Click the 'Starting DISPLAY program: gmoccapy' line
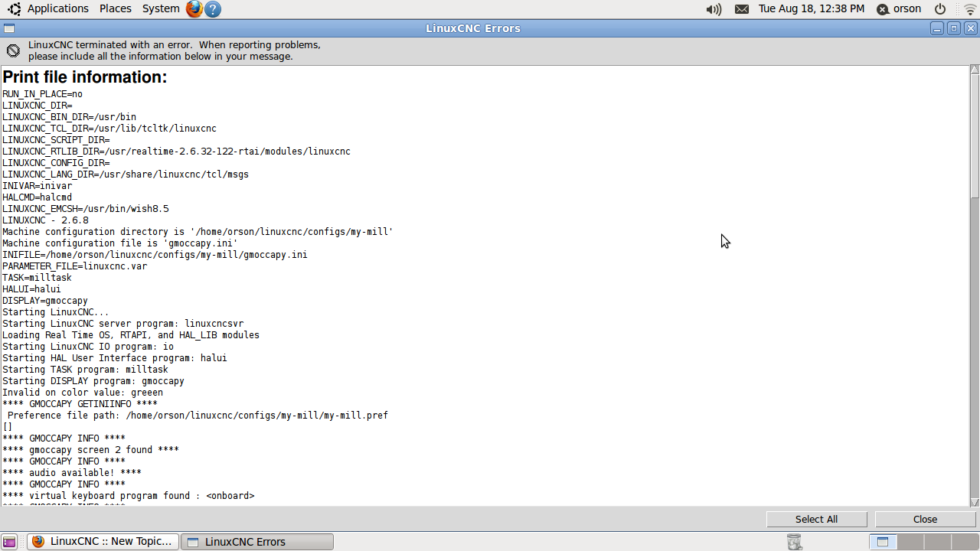 (93, 381)
